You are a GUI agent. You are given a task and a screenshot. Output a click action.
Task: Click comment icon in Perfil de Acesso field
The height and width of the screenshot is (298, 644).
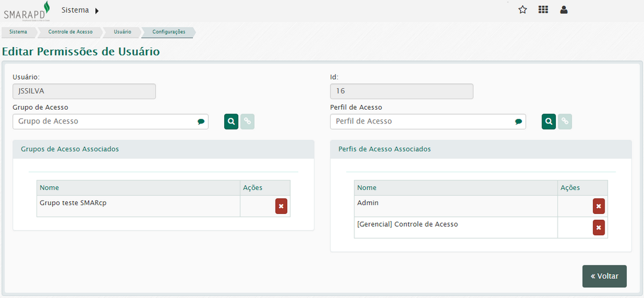pos(518,122)
